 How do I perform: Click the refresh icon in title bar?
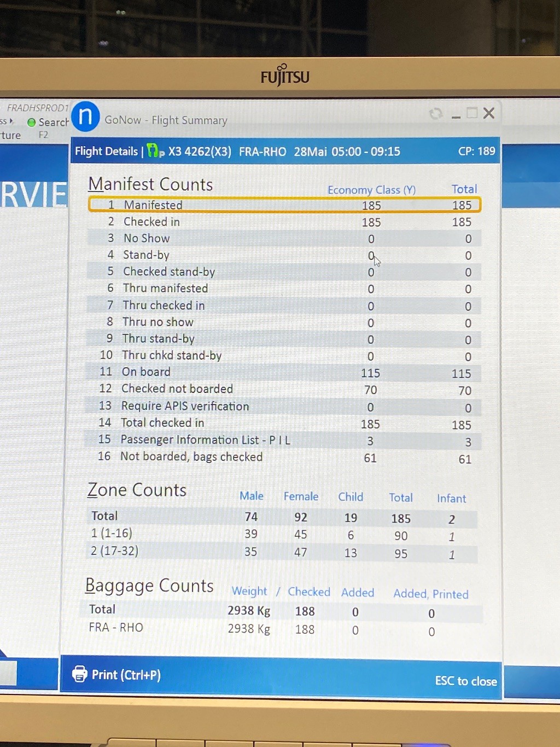pyautogui.click(x=436, y=113)
